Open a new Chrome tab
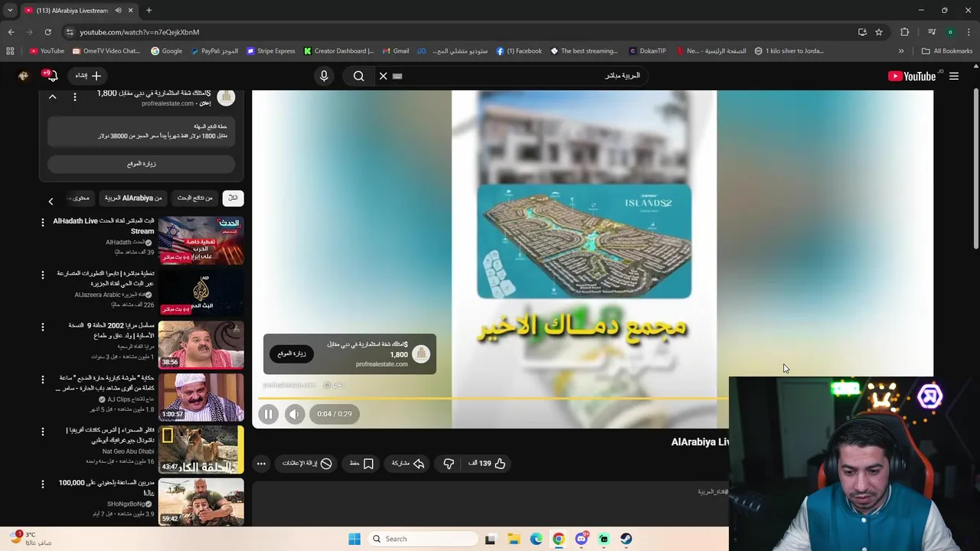Viewport: 980px width, 551px height. point(149,11)
